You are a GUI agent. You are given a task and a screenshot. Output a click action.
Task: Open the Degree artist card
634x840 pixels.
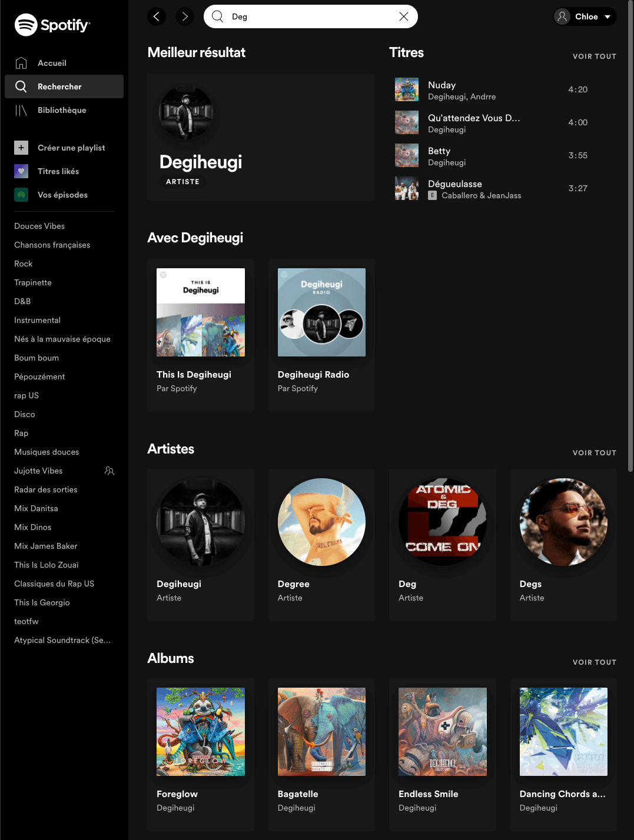click(321, 545)
